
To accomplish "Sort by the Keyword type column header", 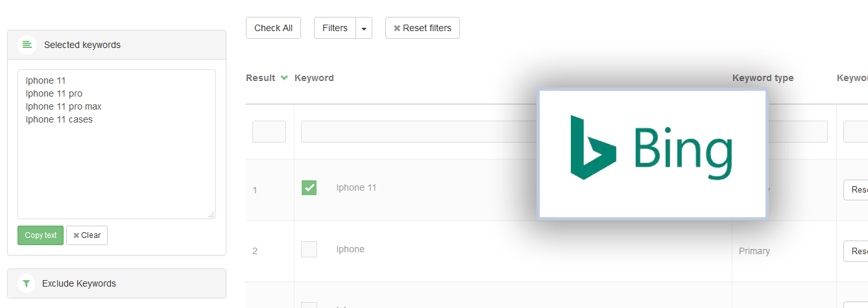I will [x=763, y=78].
